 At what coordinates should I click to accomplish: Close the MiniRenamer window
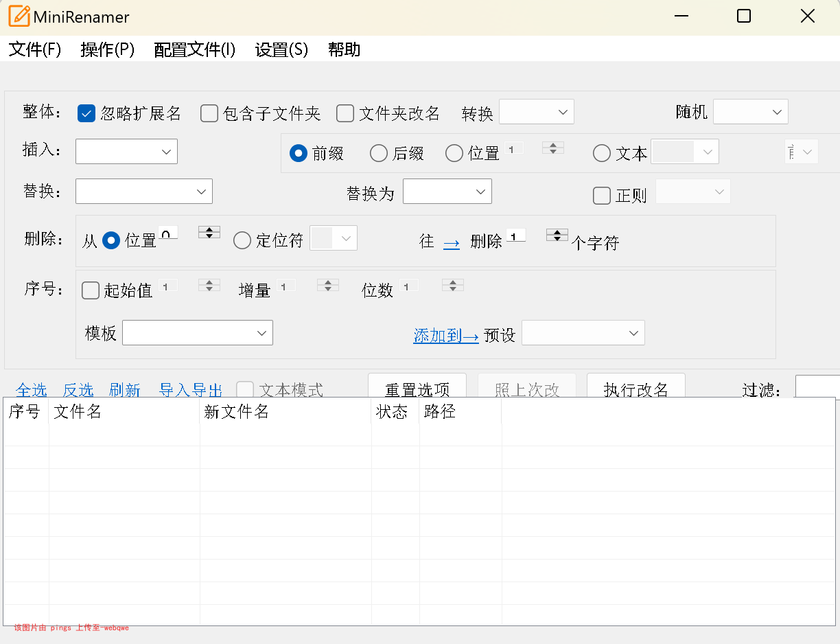tap(808, 16)
